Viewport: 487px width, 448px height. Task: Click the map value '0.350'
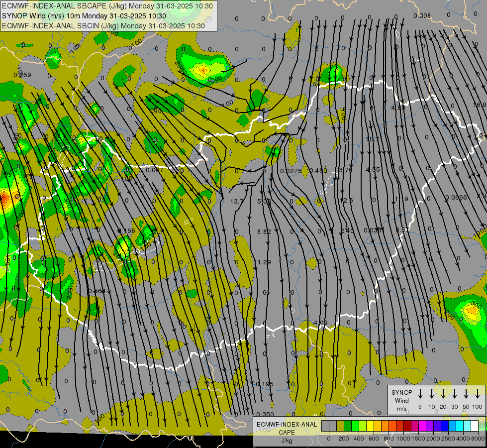coord(265,414)
